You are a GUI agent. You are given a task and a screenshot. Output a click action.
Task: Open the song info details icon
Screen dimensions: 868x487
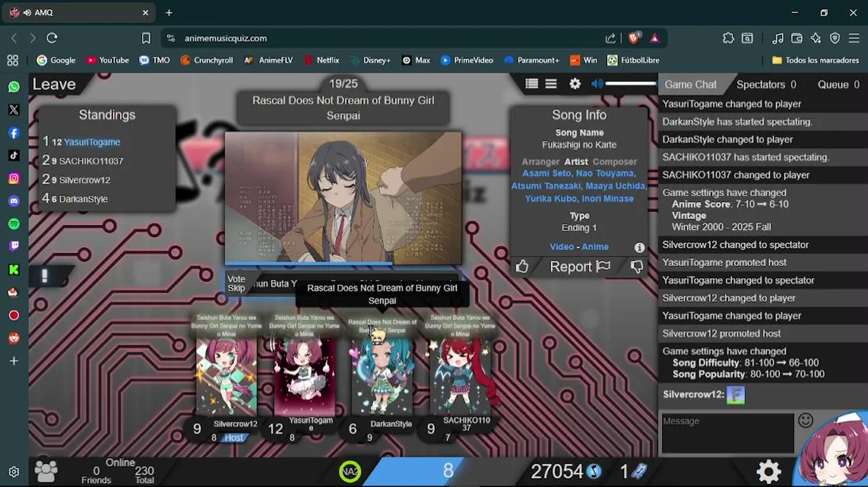pyautogui.click(x=640, y=248)
